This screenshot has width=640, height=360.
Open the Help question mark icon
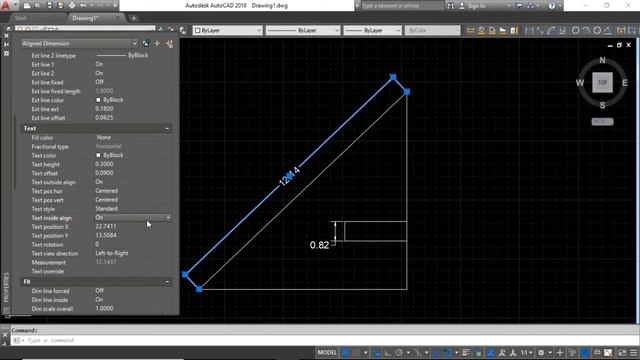coord(552,6)
